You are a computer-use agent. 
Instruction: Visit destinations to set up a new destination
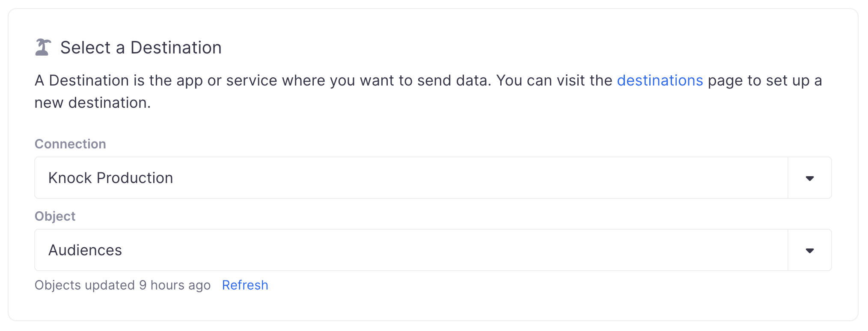coord(660,80)
